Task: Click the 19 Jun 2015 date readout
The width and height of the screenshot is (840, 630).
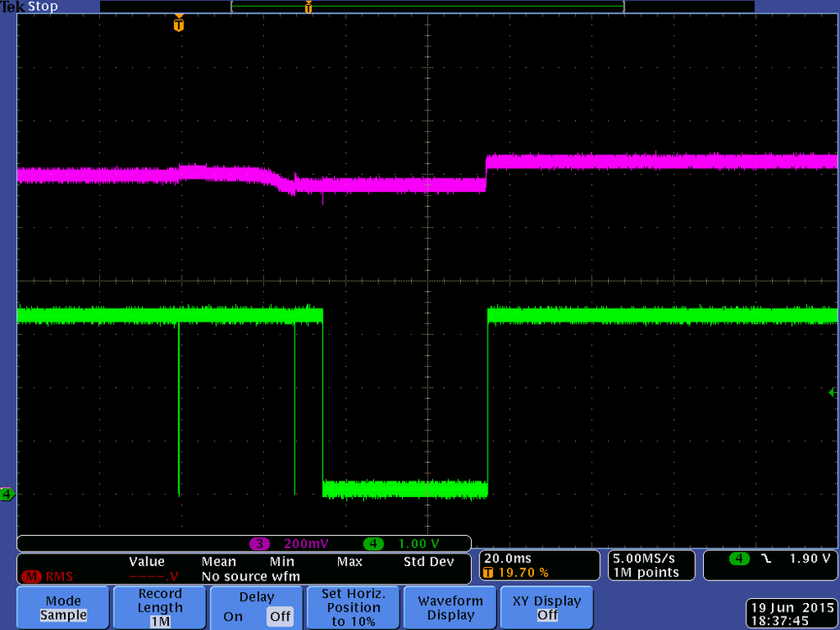Action: (792, 608)
